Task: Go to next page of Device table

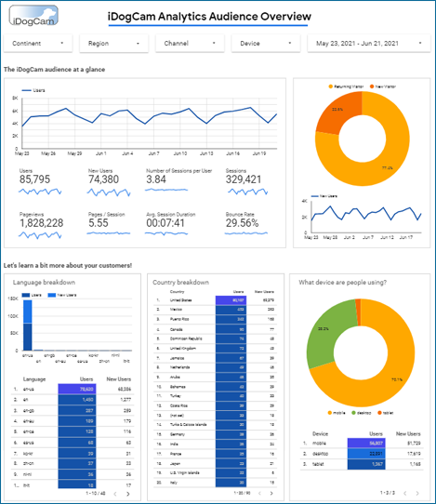Action: [x=417, y=493]
